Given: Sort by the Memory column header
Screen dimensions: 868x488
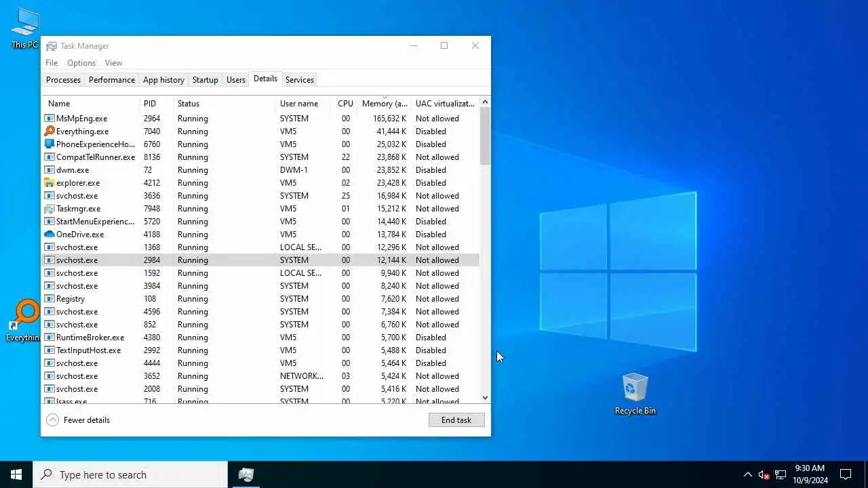Looking at the screenshot, I should pyautogui.click(x=384, y=104).
